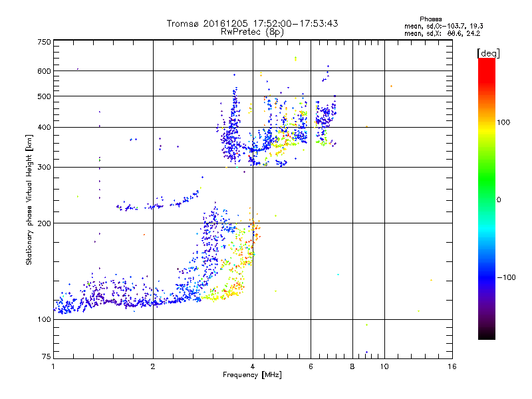Click the color bar tick label '0'

pos(499,200)
